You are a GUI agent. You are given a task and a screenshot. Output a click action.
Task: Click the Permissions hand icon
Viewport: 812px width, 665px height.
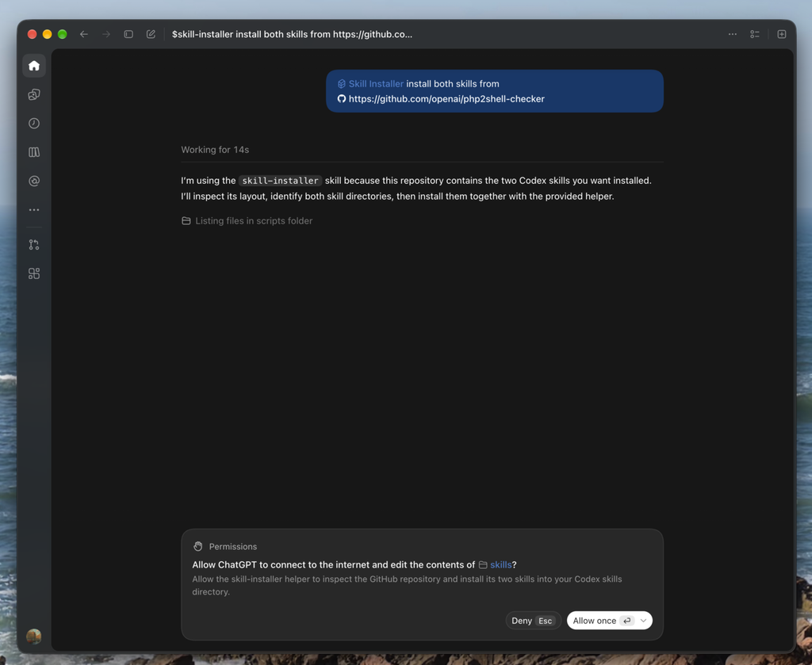tap(197, 546)
